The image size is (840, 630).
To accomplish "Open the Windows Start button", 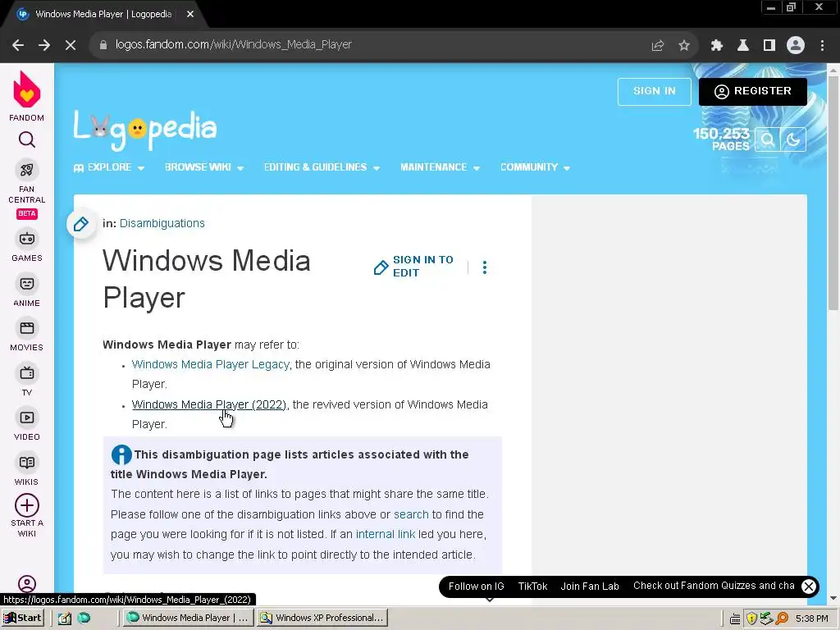I will click(23, 619).
